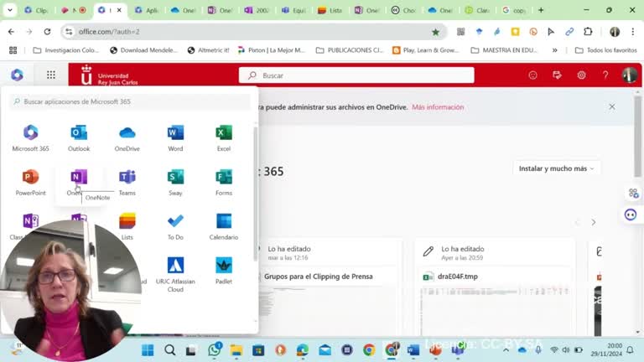The image size is (644, 362).
Task: Click the taskbar Search magnifier icon
Action: [x=169, y=350]
